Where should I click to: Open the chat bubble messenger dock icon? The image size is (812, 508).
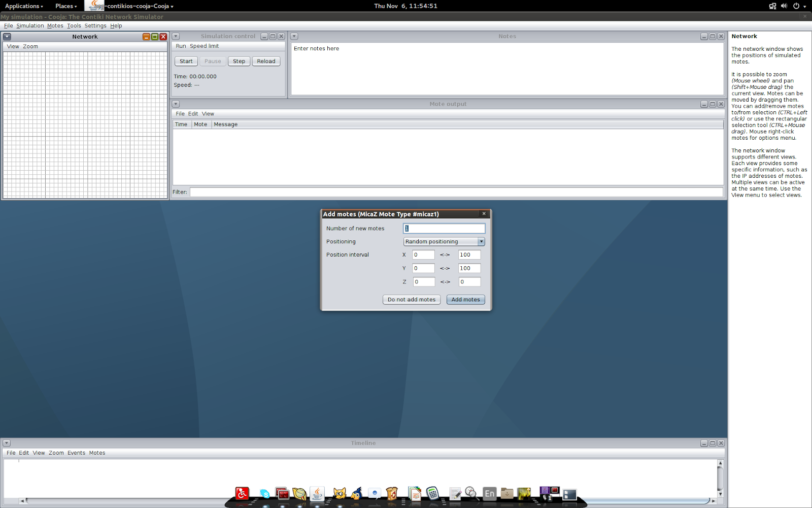pyautogui.click(x=375, y=493)
